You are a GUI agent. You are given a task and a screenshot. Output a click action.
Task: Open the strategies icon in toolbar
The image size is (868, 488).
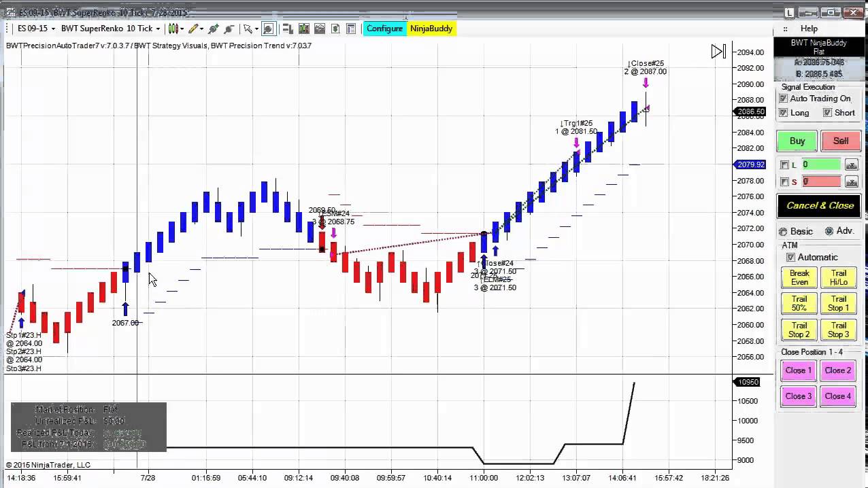[x=319, y=29]
